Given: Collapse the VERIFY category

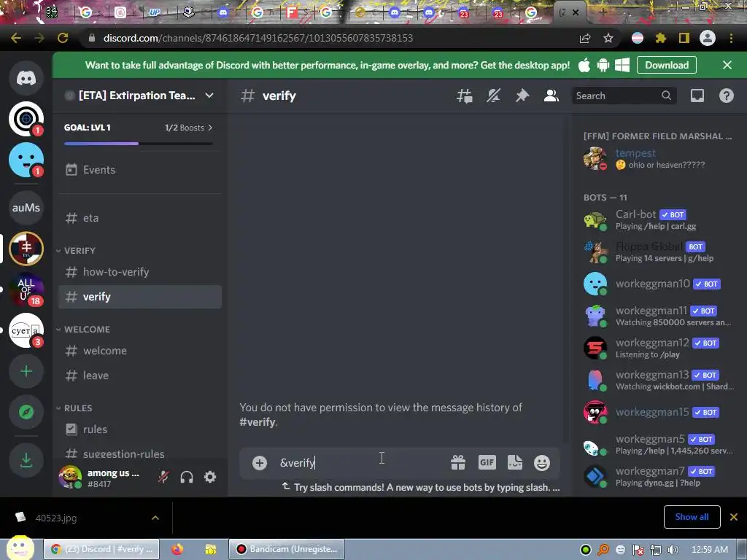Looking at the screenshot, I should pyautogui.click(x=76, y=251).
